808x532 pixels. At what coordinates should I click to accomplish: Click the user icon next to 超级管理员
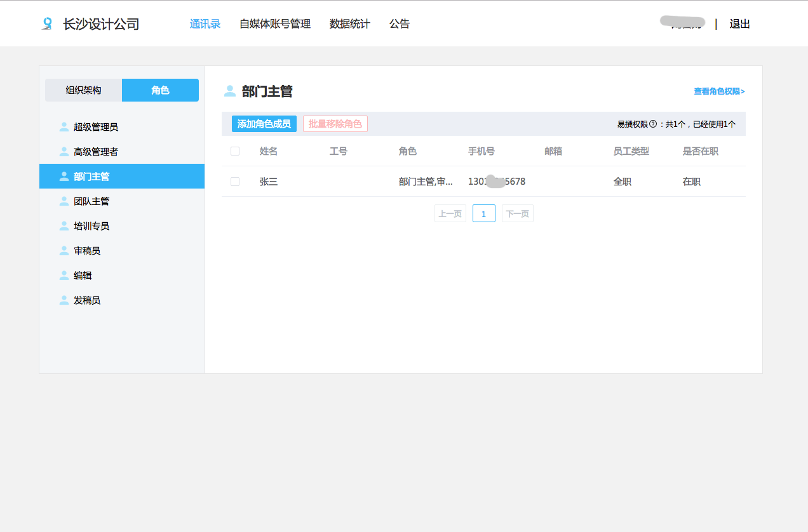pyautogui.click(x=63, y=126)
